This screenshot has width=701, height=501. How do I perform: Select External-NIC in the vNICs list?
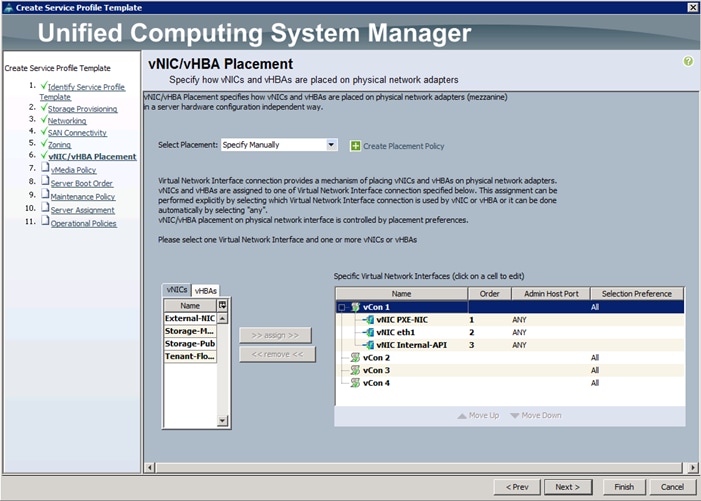coord(190,318)
